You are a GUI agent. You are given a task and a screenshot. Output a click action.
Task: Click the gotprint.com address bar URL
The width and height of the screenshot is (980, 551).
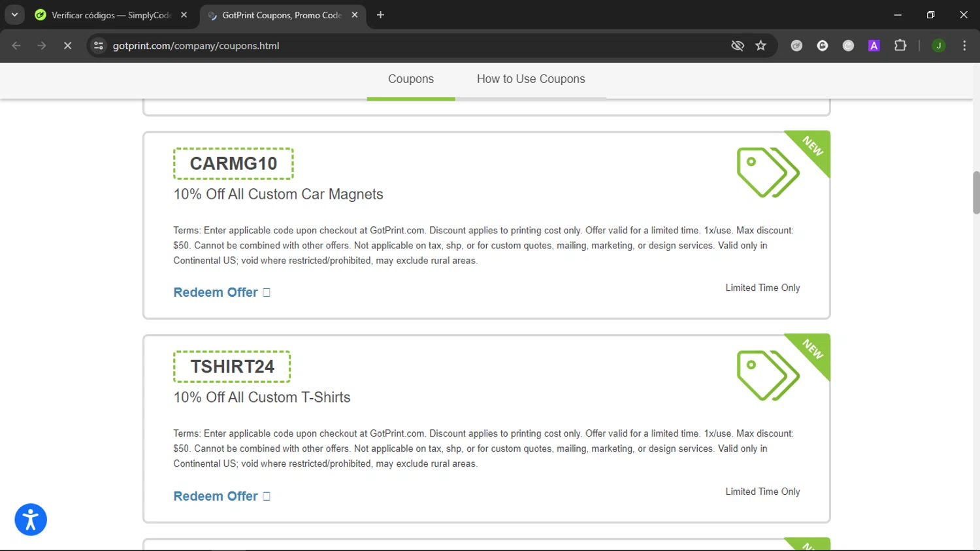click(x=196, y=46)
